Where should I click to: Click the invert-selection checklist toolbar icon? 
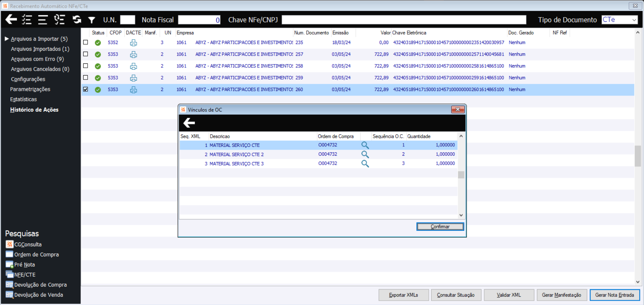pyautogui.click(x=59, y=19)
